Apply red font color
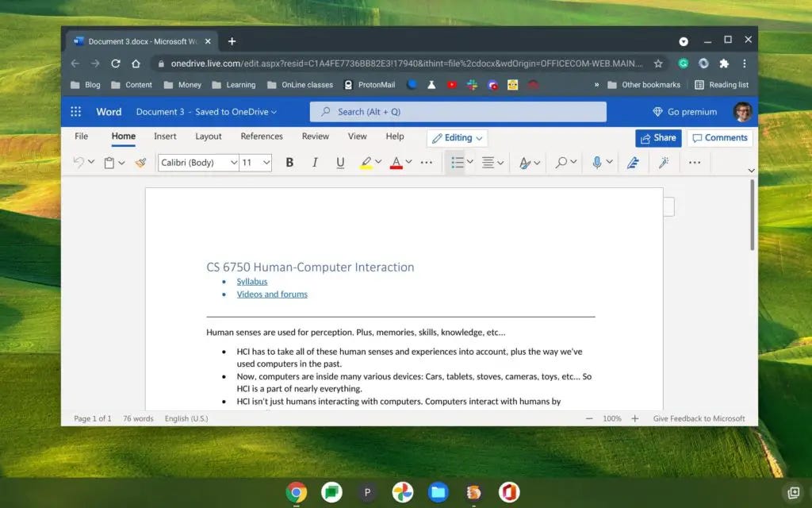812x508 pixels. (x=396, y=163)
